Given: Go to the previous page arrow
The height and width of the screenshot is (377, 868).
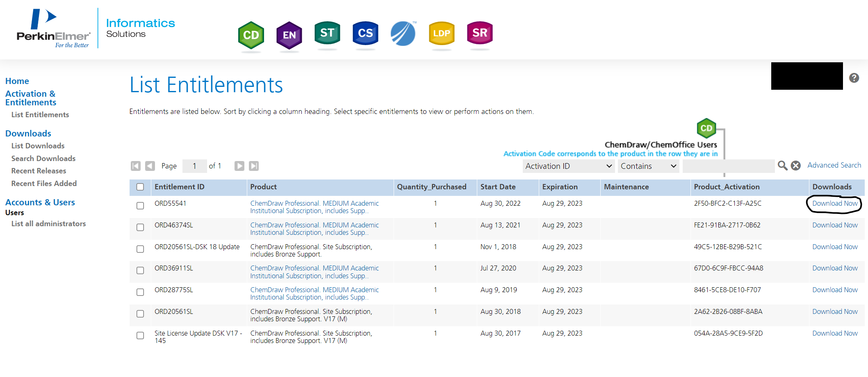Looking at the screenshot, I should point(150,166).
